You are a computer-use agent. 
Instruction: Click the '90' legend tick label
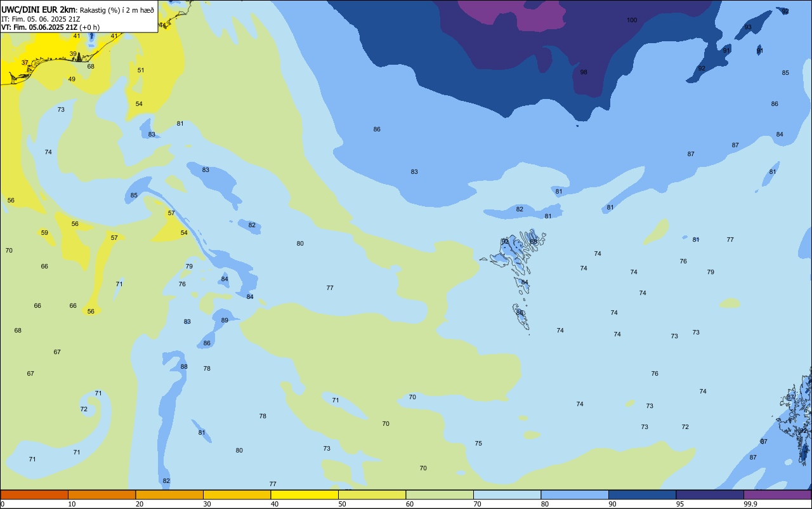click(x=612, y=504)
